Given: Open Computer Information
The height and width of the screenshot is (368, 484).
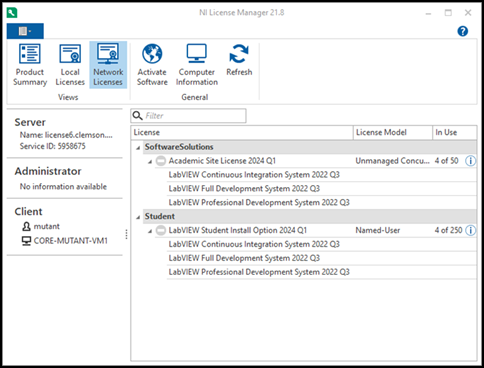Looking at the screenshot, I should point(197,65).
